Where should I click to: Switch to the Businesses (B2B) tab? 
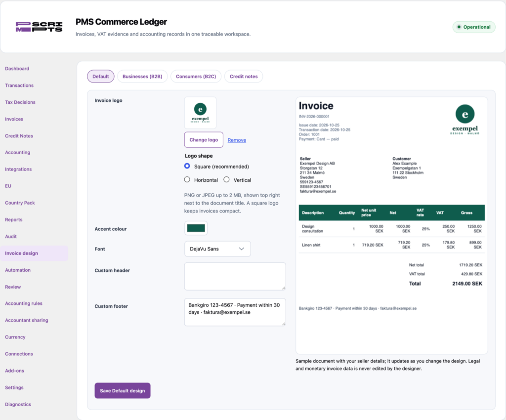142,77
